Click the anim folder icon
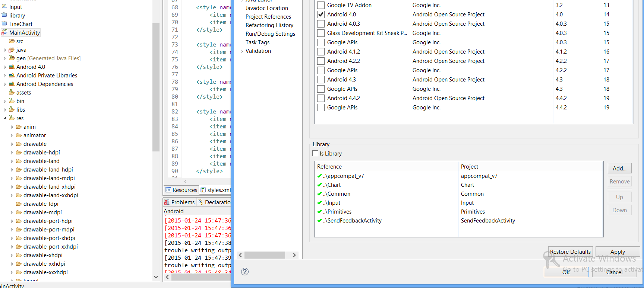Screen dimensions: 644x288 (19, 127)
